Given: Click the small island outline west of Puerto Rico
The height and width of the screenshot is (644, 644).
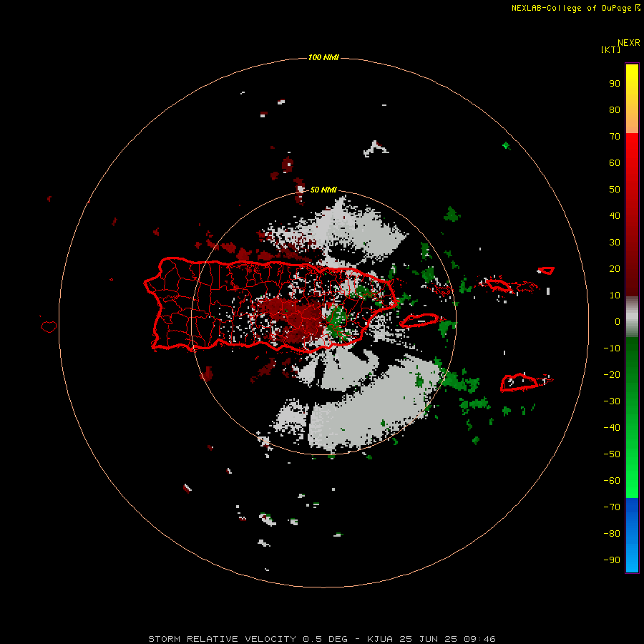Looking at the screenshot, I should pyautogui.click(x=49, y=326).
